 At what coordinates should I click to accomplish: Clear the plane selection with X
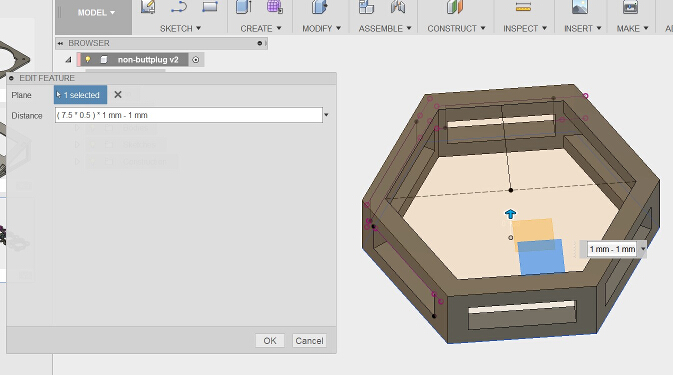pos(118,94)
